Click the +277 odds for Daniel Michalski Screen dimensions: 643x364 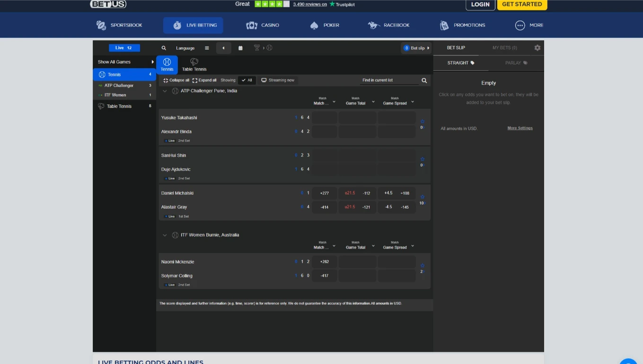(324, 193)
